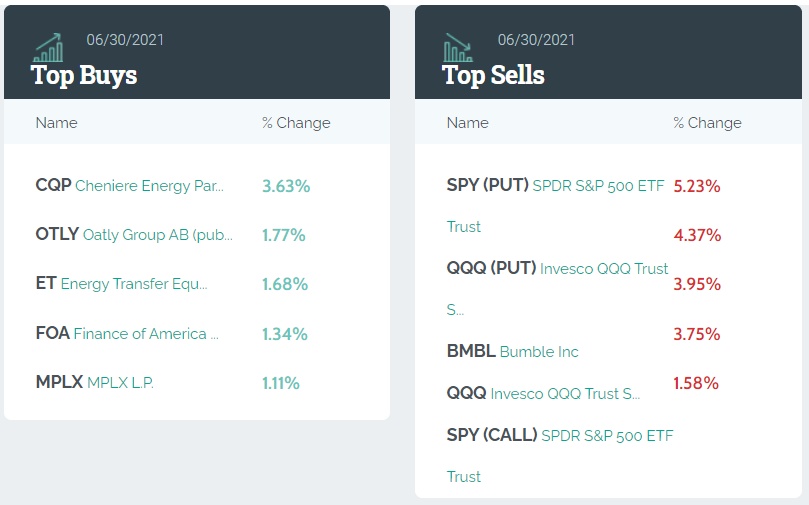Click the Top Sells falling chart icon
Viewport: 809px width, 505px height.
[x=459, y=48]
